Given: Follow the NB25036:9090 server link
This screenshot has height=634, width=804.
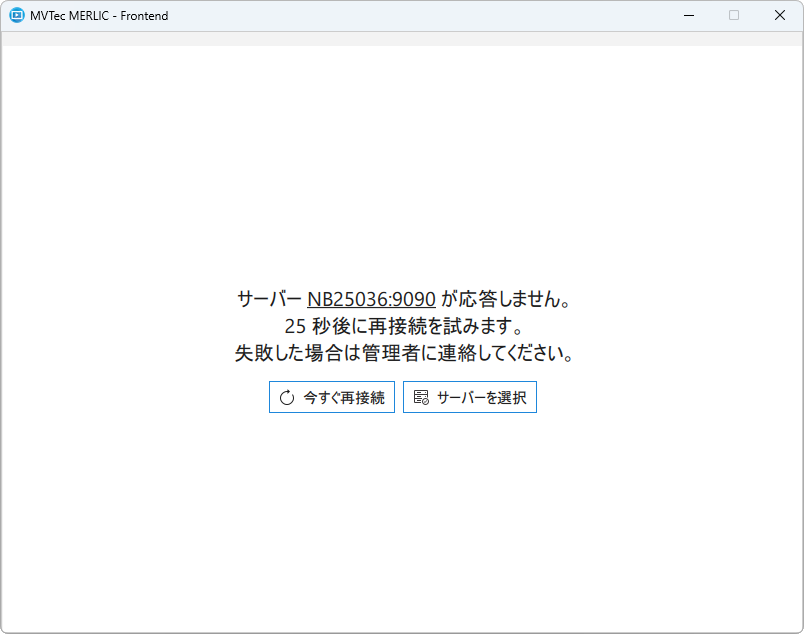Looking at the screenshot, I should tap(371, 299).
